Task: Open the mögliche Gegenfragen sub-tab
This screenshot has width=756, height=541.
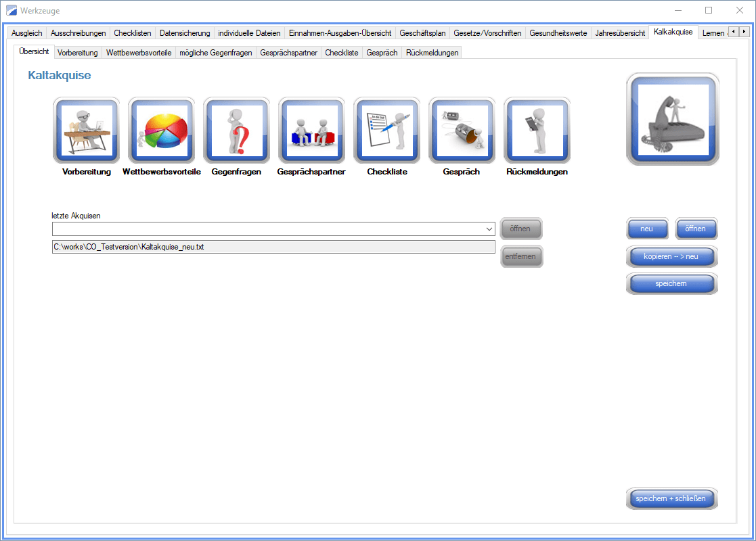Action: (x=215, y=53)
